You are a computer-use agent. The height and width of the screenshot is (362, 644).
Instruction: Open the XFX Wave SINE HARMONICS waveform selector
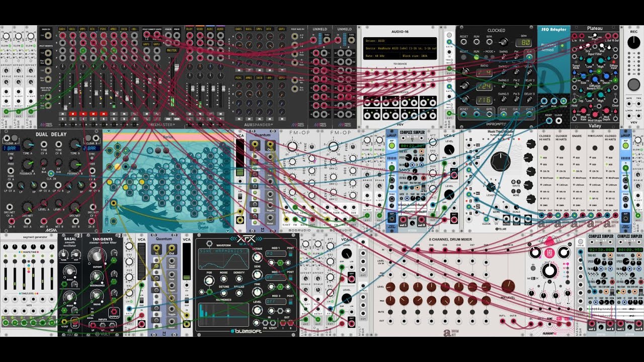coord(223,251)
